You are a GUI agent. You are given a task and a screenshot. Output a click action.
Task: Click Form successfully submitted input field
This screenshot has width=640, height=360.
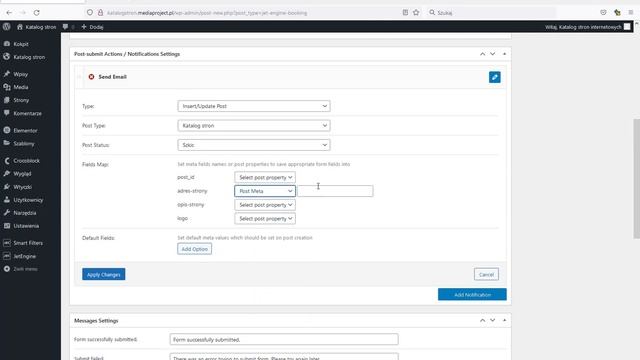click(284, 339)
